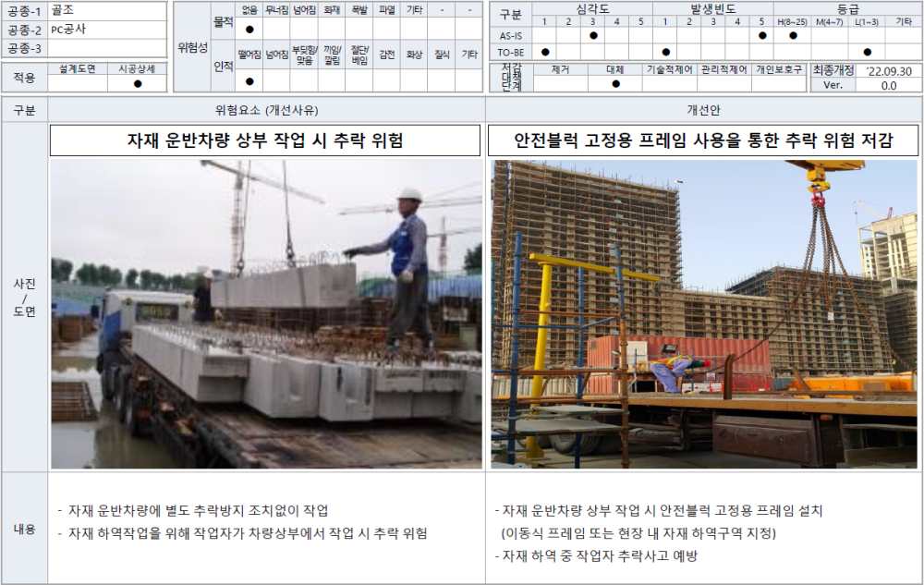Click the M(4~7) grade column
This screenshot has width=924, height=585.
pyautogui.click(x=829, y=22)
